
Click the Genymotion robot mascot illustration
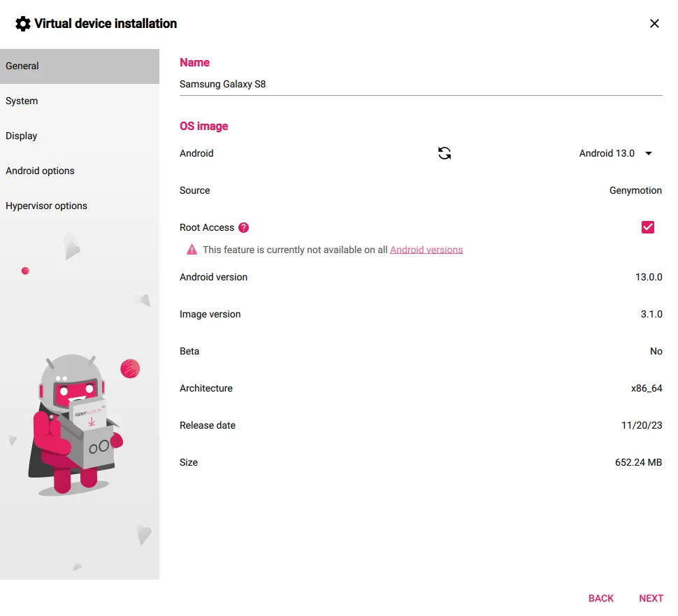click(75, 425)
